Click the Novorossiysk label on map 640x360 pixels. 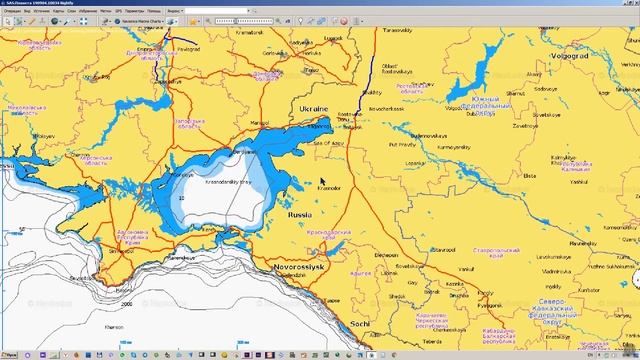299,267
